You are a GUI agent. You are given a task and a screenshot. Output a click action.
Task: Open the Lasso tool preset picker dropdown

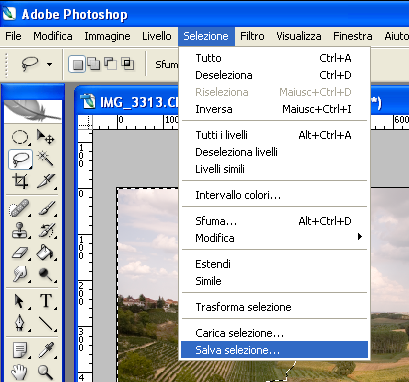pos(49,64)
